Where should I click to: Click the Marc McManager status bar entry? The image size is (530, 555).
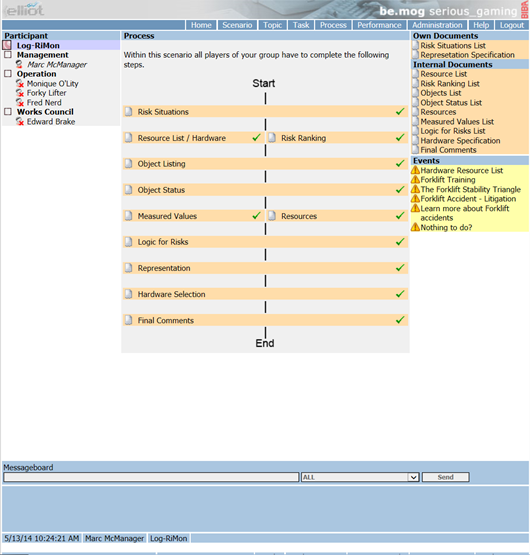pyautogui.click(x=114, y=538)
